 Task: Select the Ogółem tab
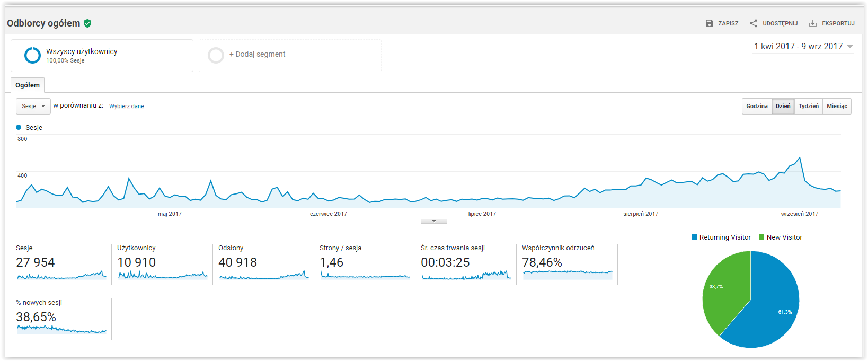click(x=28, y=85)
